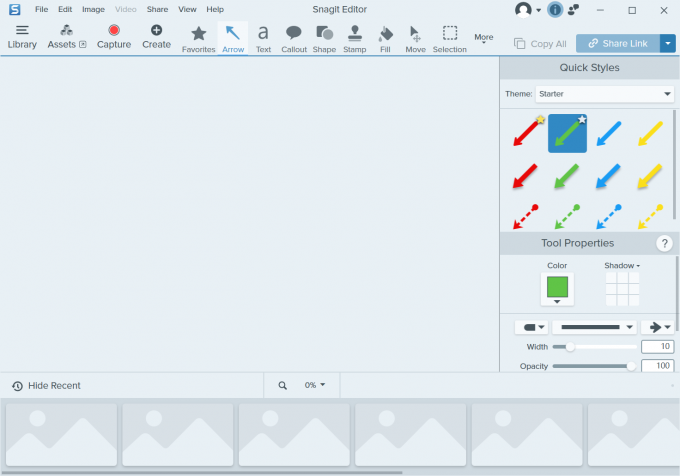Open the Image menu
This screenshot has height=476, width=680.
point(93,9)
